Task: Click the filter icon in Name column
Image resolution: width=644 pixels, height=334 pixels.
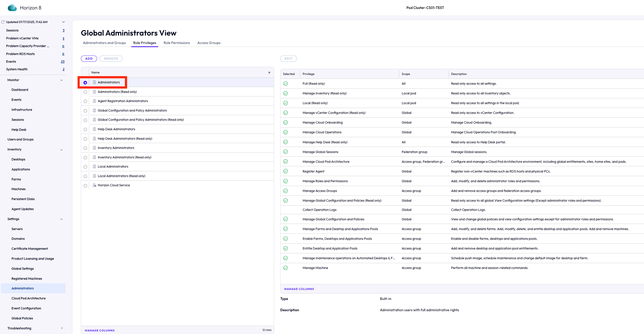Action: click(x=269, y=73)
